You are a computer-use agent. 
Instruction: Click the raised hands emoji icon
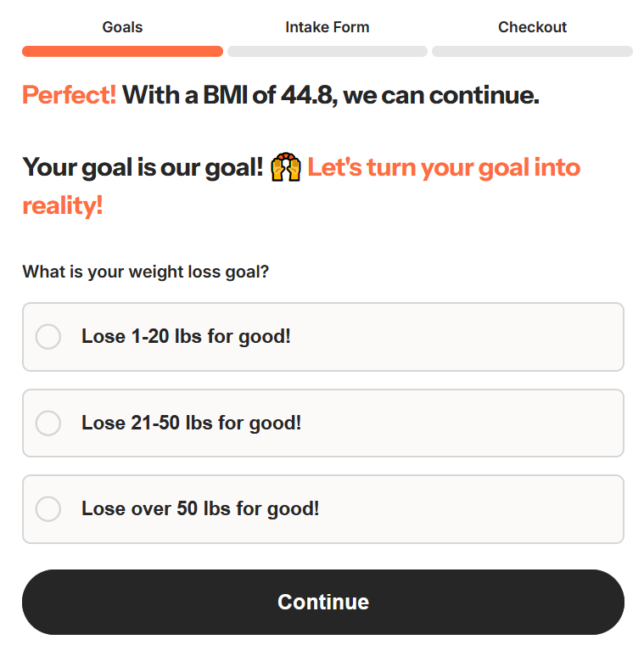pyautogui.click(x=286, y=167)
